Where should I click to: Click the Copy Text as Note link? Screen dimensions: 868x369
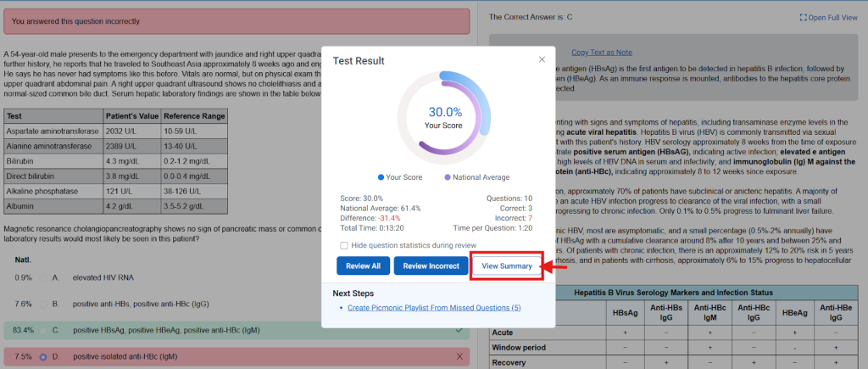(601, 53)
